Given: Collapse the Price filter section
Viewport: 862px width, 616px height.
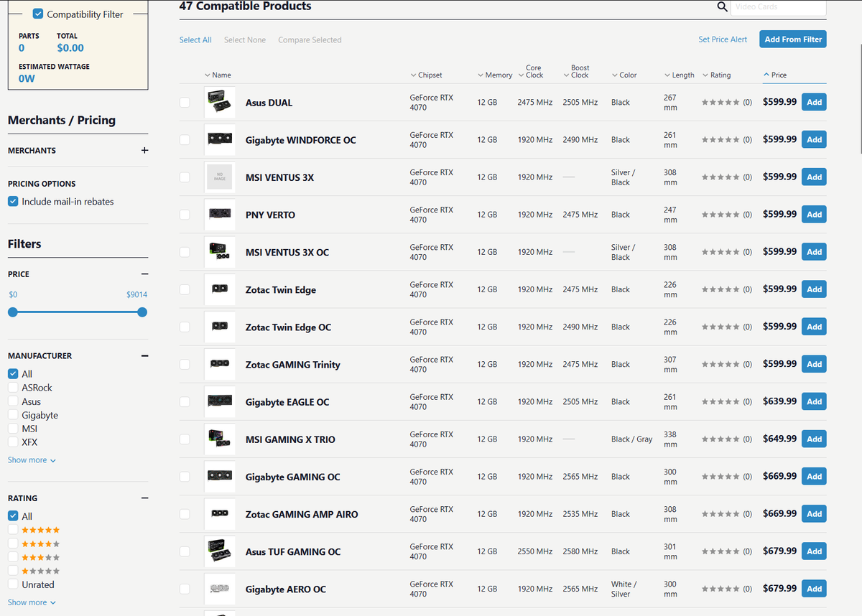Looking at the screenshot, I should 144,274.
